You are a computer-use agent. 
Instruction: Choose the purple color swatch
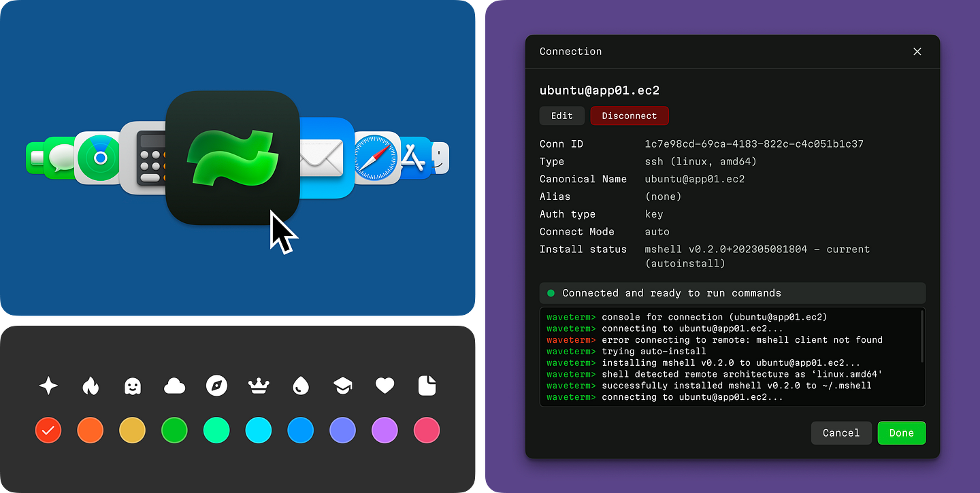coord(385,430)
